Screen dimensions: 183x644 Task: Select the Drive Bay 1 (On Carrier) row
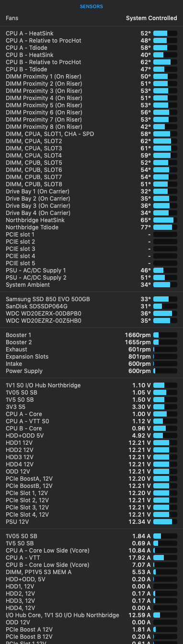[91, 192]
